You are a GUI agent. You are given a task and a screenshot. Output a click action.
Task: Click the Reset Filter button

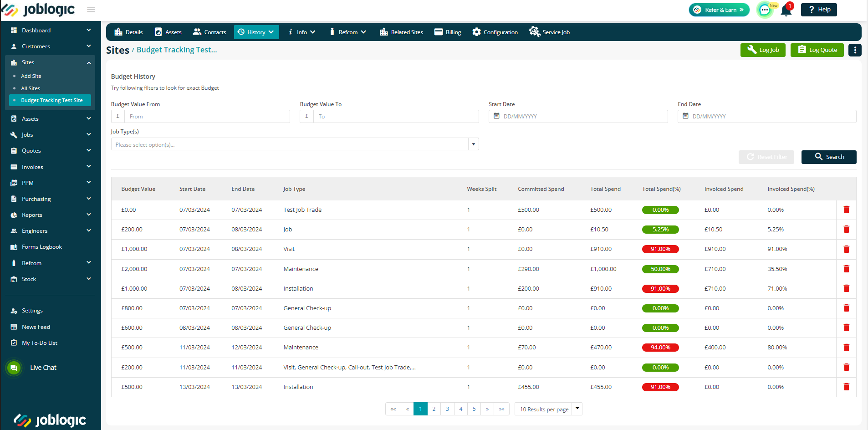click(766, 157)
